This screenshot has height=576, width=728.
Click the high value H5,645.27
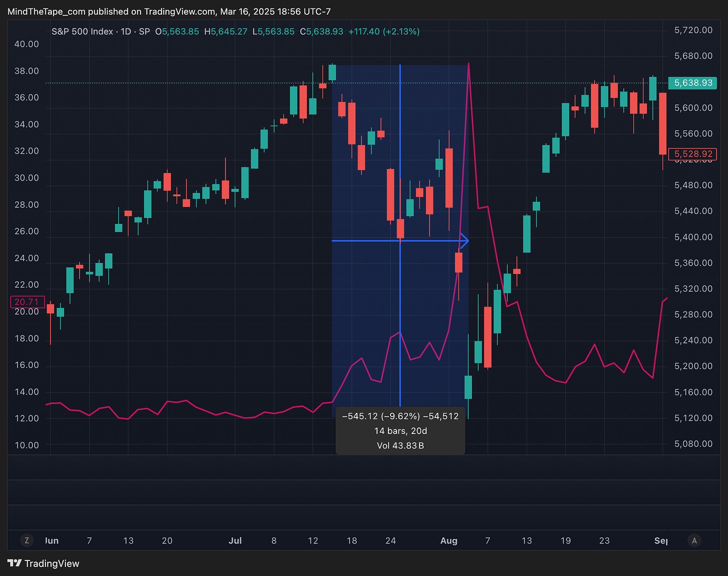(226, 31)
